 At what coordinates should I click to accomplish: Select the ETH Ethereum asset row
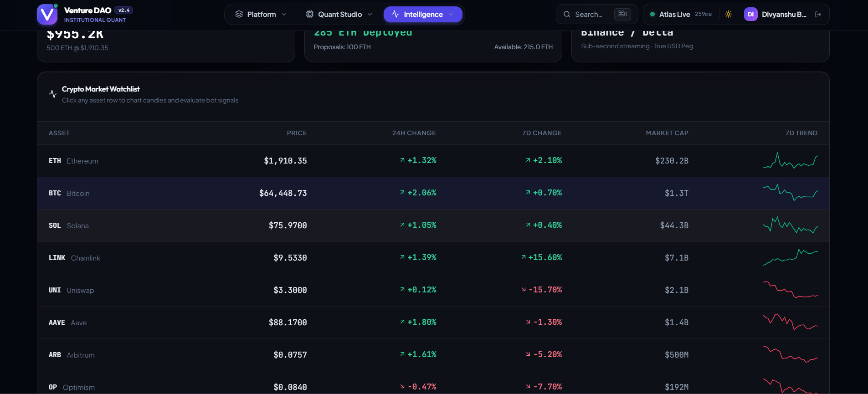[x=433, y=161]
